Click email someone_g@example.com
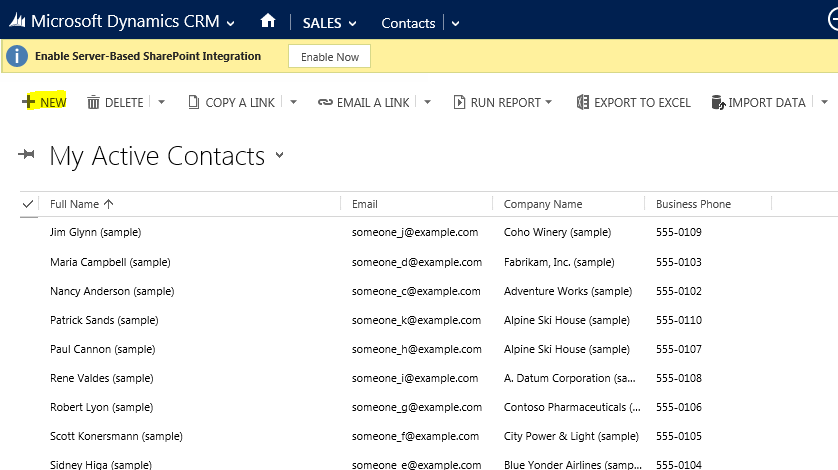This screenshot has height=470, width=838. click(417, 407)
